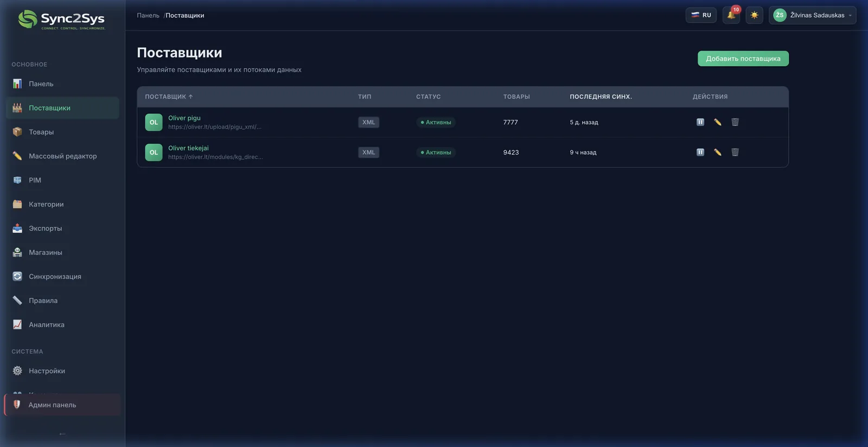
Task: Toggle light theme sun icon
Action: click(x=754, y=15)
